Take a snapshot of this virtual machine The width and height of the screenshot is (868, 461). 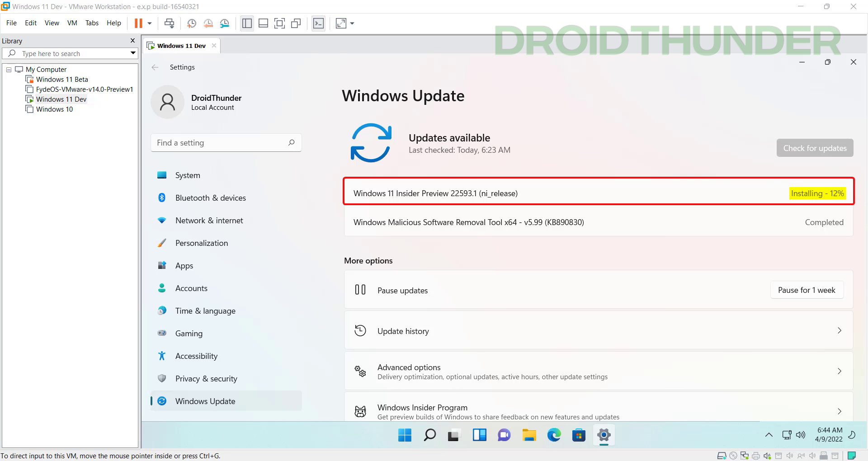pyautogui.click(x=192, y=23)
